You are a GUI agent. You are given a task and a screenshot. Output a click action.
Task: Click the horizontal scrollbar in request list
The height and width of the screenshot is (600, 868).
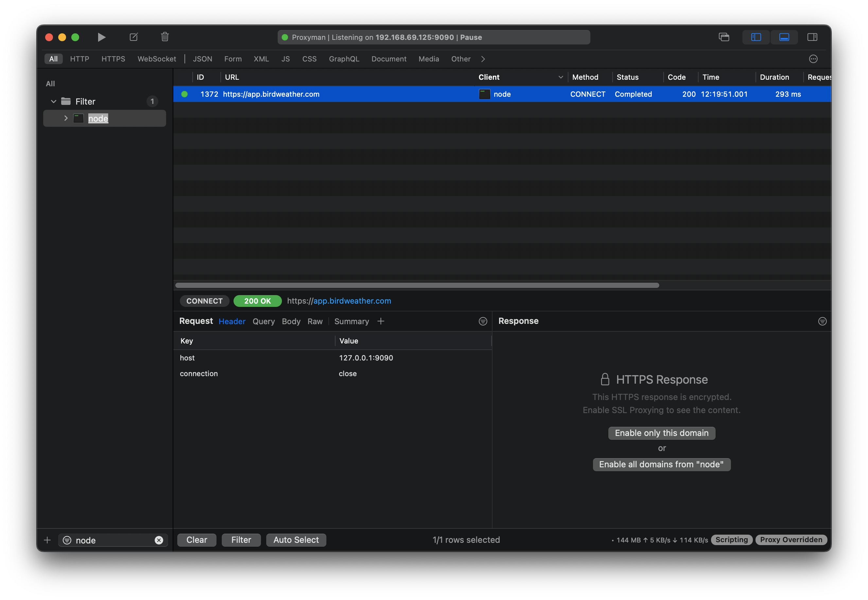tap(417, 285)
